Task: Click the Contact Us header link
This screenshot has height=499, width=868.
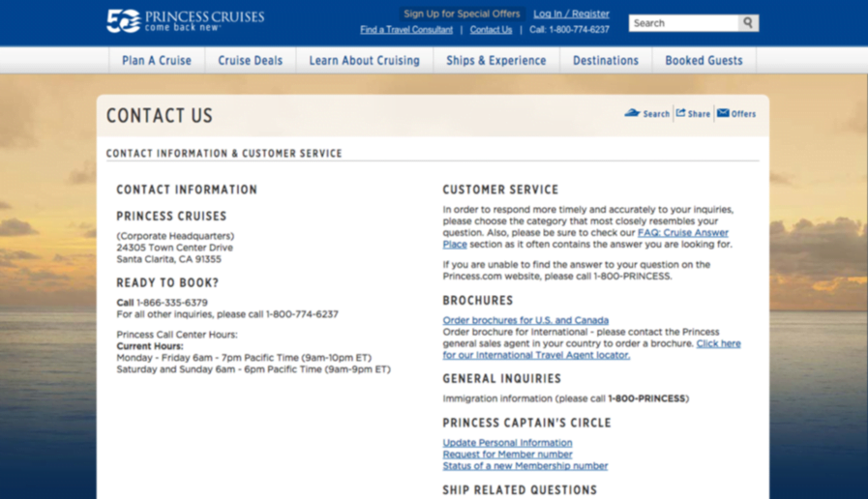Action: (491, 30)
